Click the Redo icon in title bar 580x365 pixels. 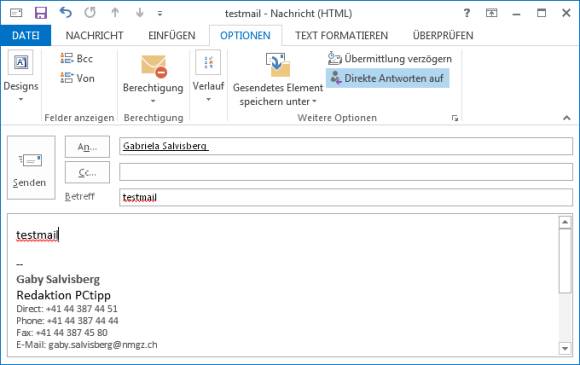pos(90,13)
